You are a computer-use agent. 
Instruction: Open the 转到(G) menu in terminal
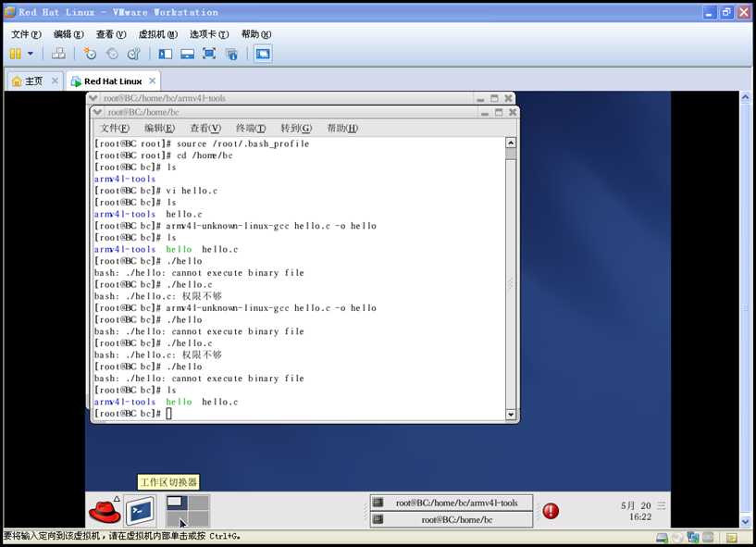click(x=296, y=129)
